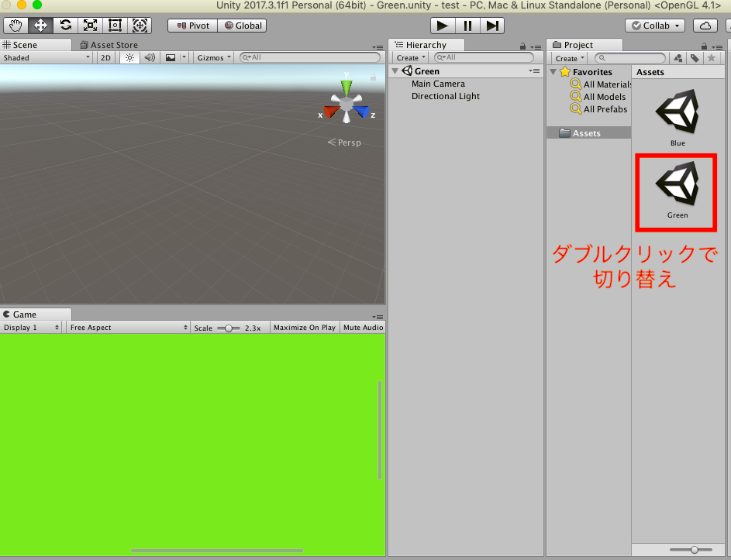The width and height of the screenshot is (731, 560).
Task: Toggle 2D scene view mode
Action: [x=106, y=58]
